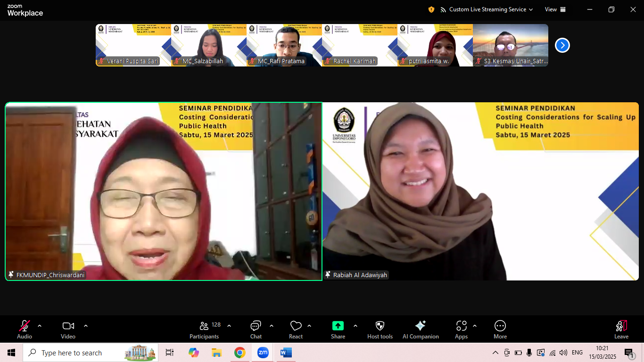Open Host tools shield icon
This screenshot has width=644, height=362.
tap(380, 329)
